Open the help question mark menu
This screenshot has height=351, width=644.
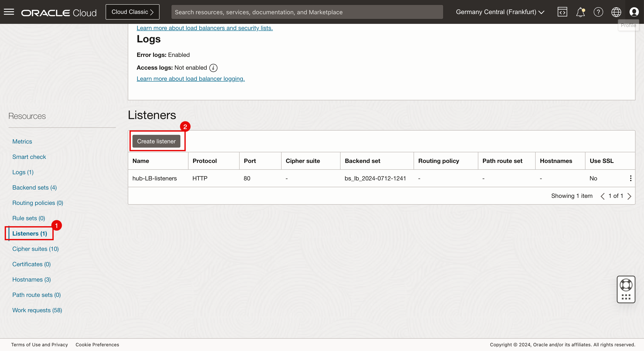(598, 12)
